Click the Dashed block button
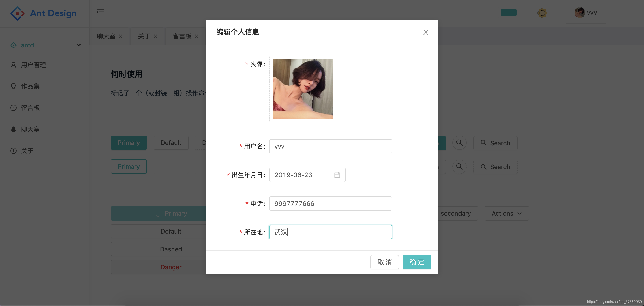Viewport: 644px width, 306px height. tap(158, 249)
